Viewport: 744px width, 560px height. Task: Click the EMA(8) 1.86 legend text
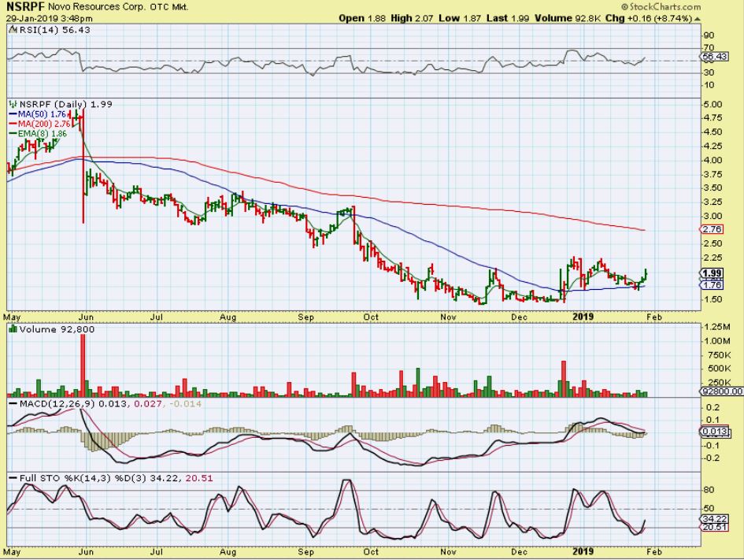click(43, 134)
